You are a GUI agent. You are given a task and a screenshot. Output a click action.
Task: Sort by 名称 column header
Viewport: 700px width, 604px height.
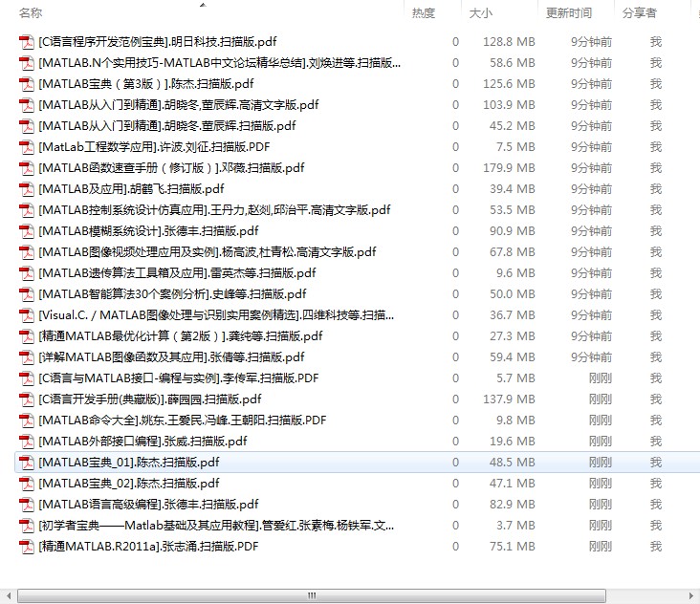point(31,13)
